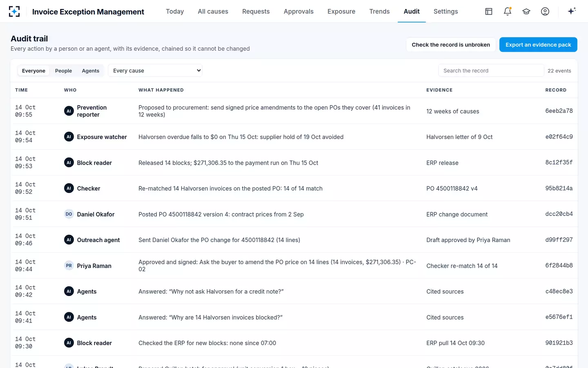Click the AI avatar in the 09:30 Block reader row
The image size is (588, 368).
coord(69,343)
